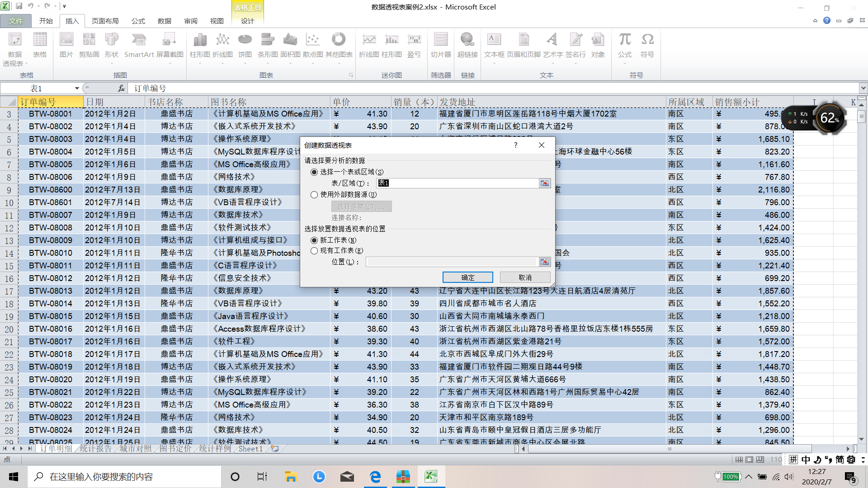Insert a 表格 table icon
This screenshot has height=488, width=868.
40,45
